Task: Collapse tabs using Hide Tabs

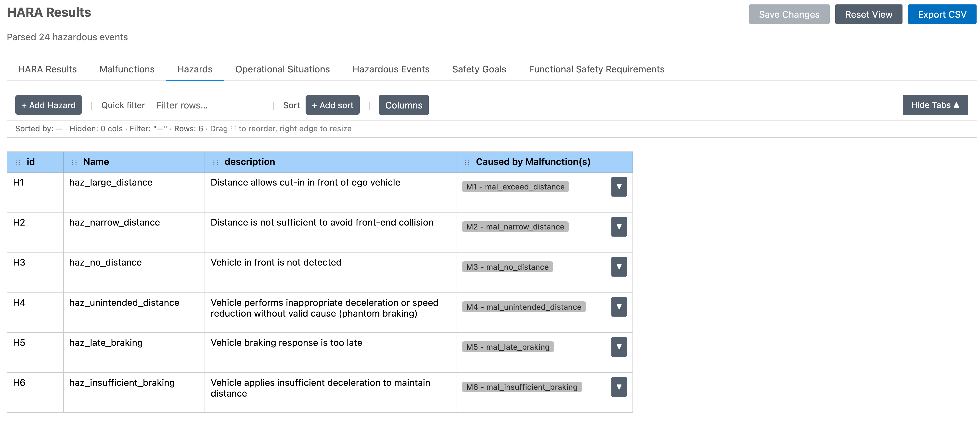Action: [935, 105]
